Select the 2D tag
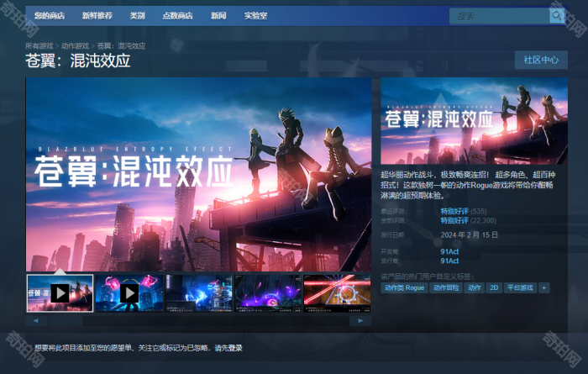Viewport: 588px width, 374px height. tap(494, 287)
